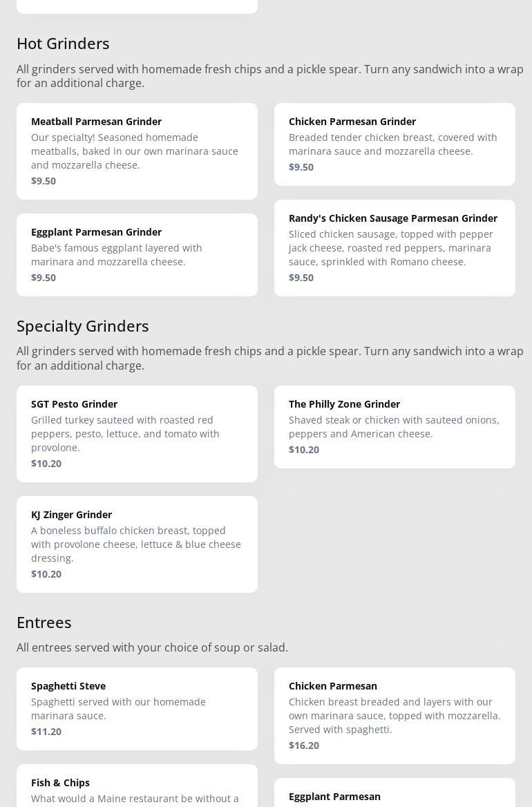The image size is (532, 807).
Task: Open the SGT Pesto Grinder item
Action: 137,433
